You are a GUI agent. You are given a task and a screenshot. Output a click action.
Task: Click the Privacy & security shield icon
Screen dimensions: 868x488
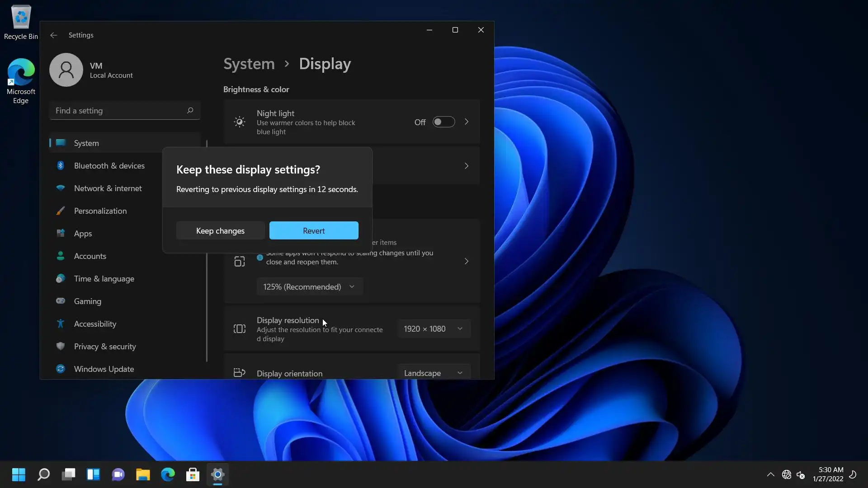61,347
